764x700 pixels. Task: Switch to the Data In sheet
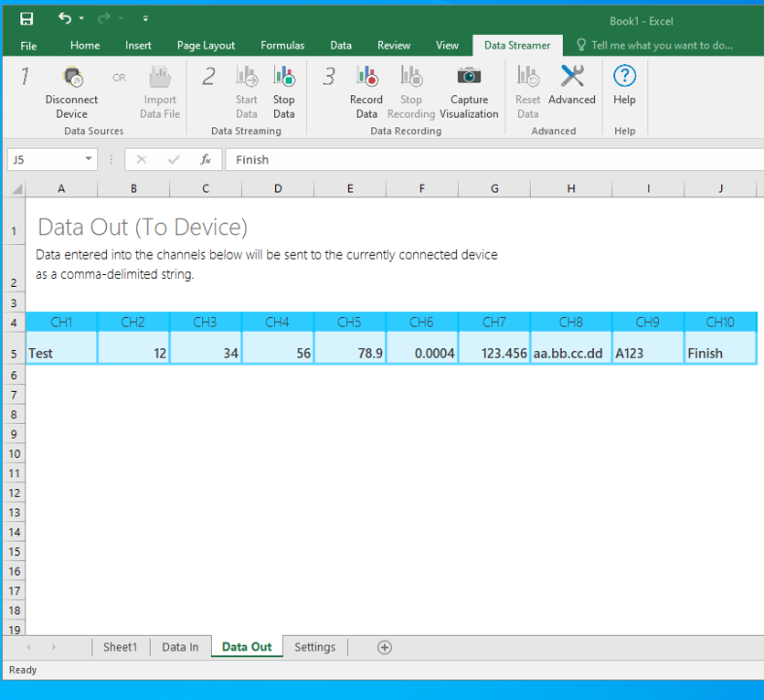click(180, 647)
